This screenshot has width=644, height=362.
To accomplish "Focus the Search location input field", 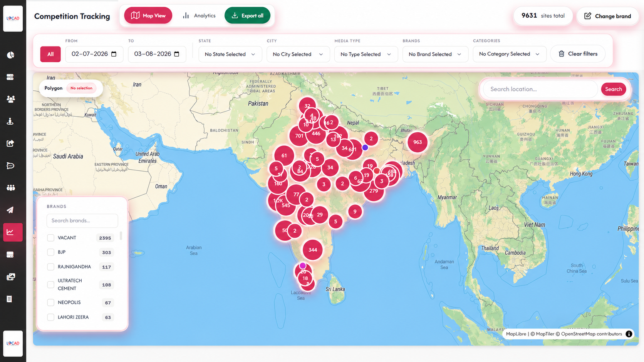I will (x=540, y=89).
